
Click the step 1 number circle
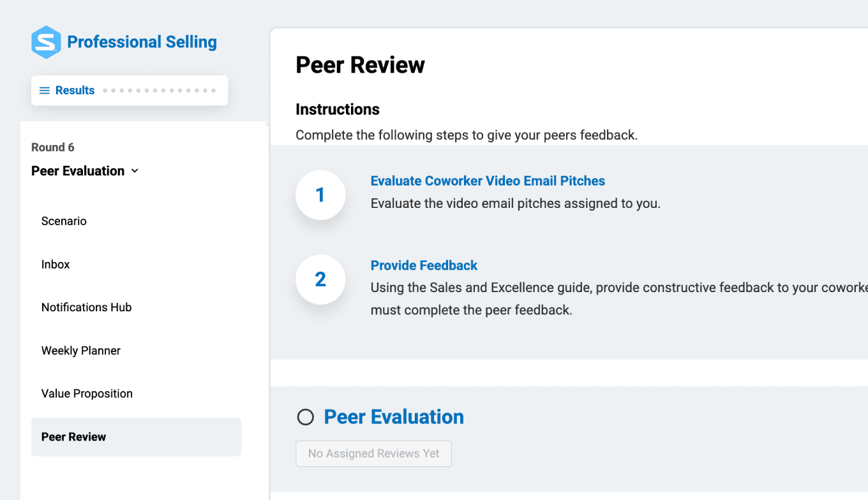click(x=320, y=195)
